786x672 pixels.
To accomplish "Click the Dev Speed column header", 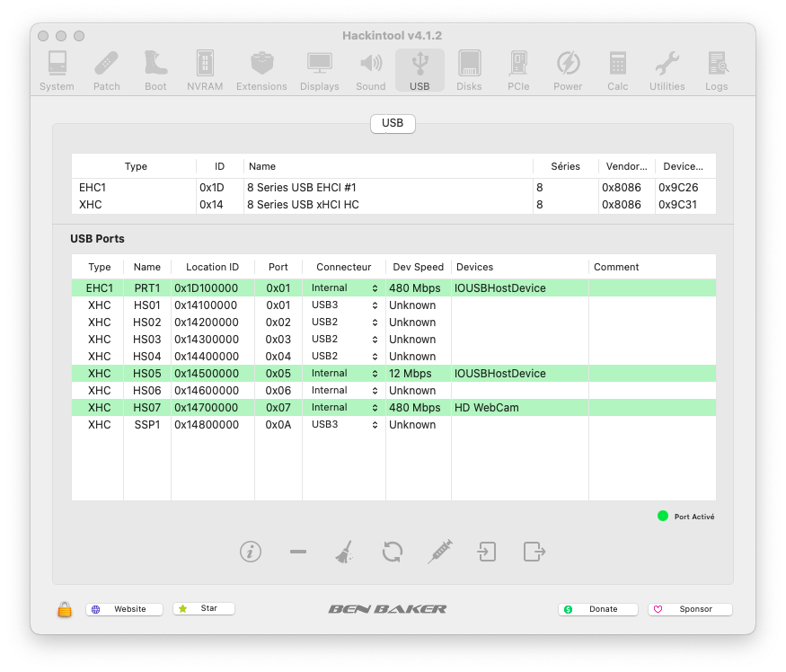I will (418, 267).
